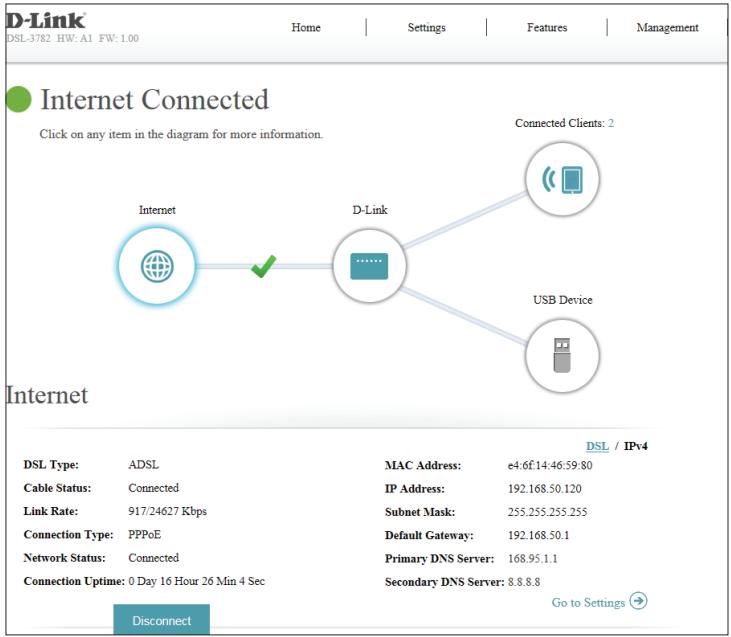Click the Secondary DNS Server: label
The height and width of the screenshot is (637, 731).
[445, 582]
